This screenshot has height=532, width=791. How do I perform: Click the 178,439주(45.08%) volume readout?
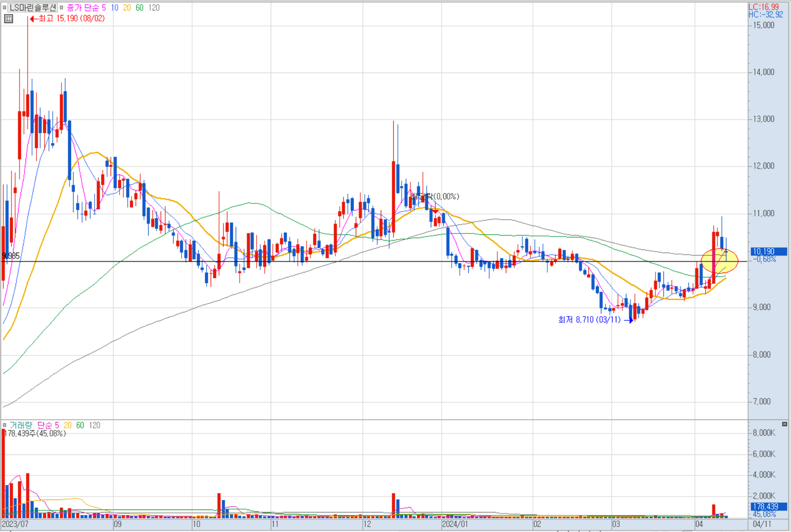pos(35,433)
